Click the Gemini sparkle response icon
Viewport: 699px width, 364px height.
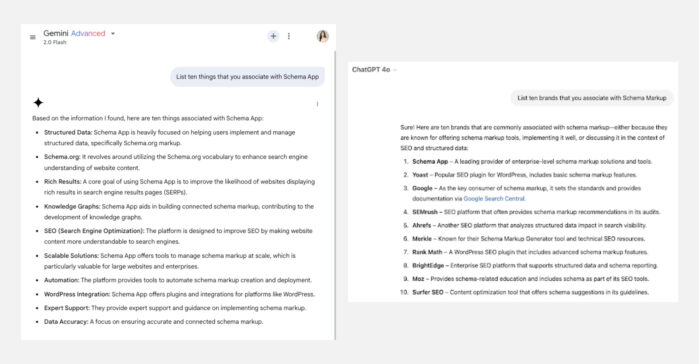point(38,102)
